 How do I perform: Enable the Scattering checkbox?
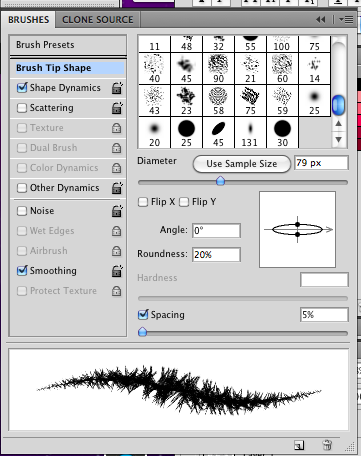[22, 108]
